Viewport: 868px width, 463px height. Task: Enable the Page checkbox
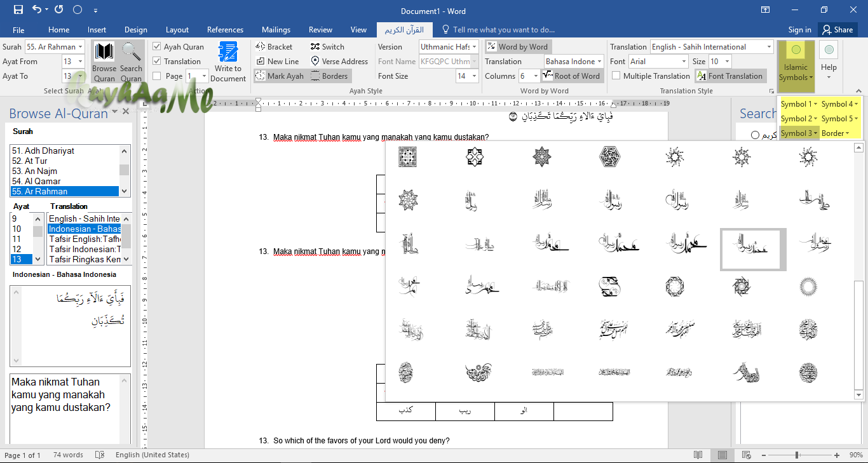pos(156,76)
